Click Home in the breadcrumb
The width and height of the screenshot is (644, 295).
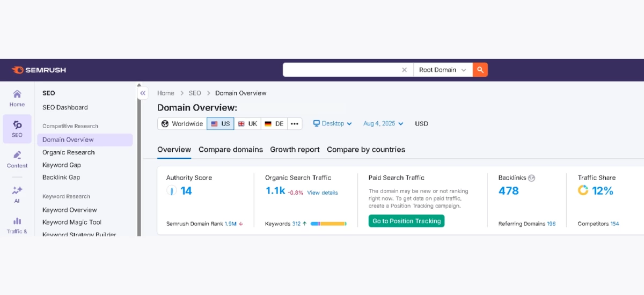tap(166, 93)
